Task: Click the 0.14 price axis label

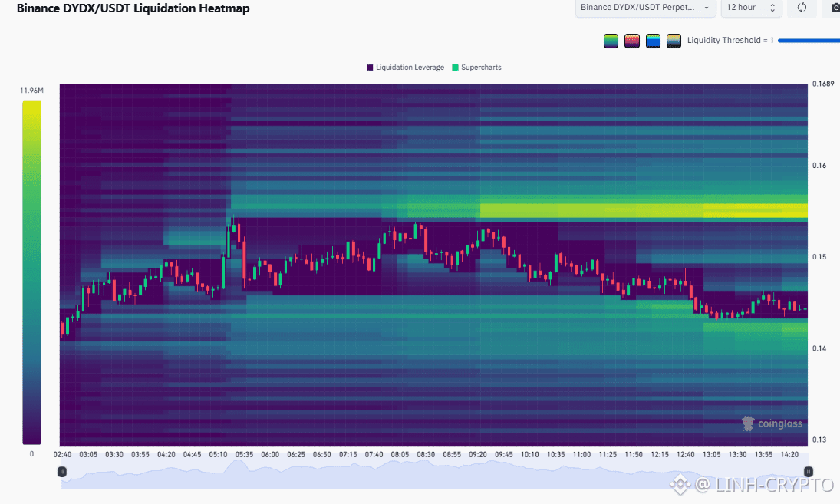Action: 819,349
